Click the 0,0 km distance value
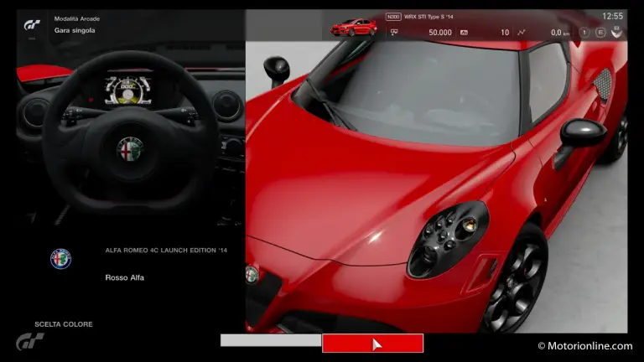The height and width of the screenshot is (362, 644). (560, 33)
